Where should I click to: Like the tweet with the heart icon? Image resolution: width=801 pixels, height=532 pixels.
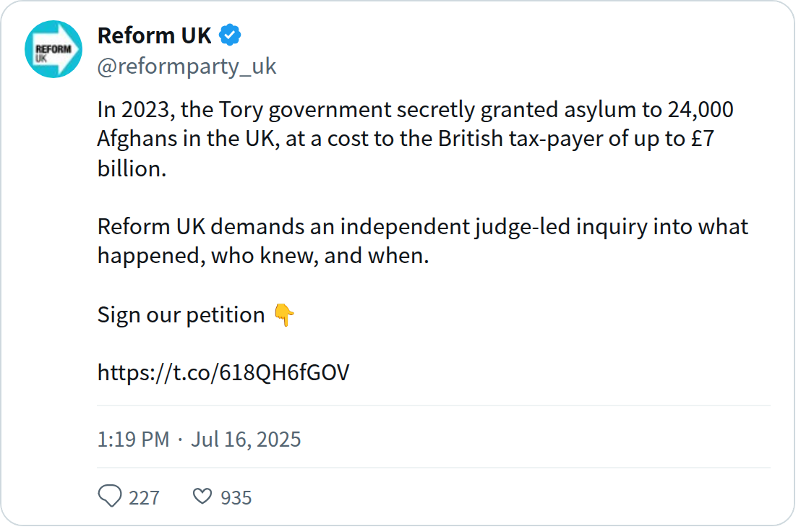202,496
